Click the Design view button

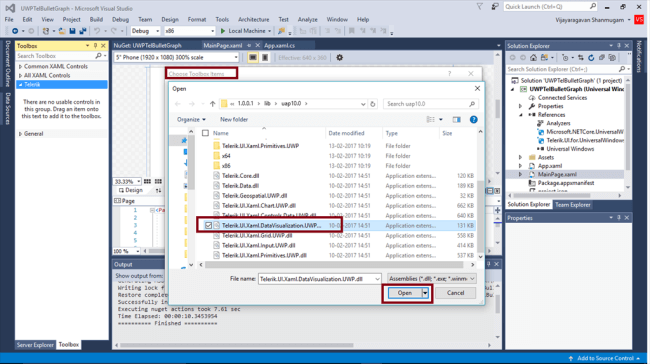(131, 190)
